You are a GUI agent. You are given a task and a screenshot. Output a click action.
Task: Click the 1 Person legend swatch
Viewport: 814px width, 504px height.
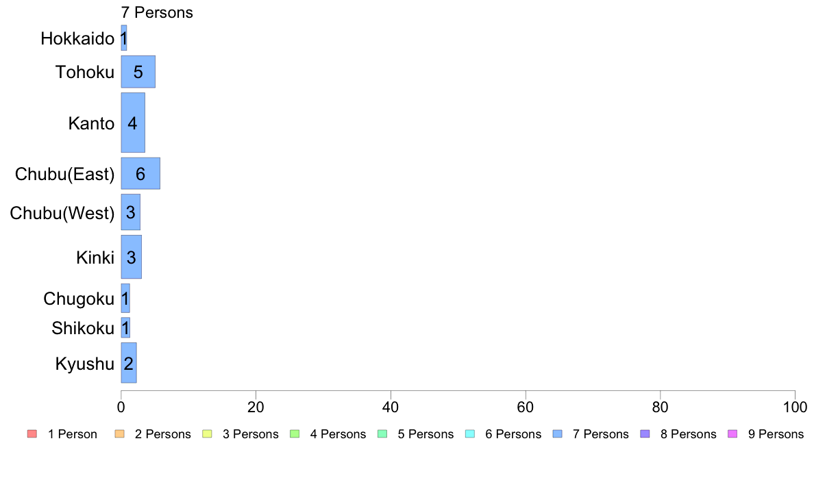[x=32, y=434]
